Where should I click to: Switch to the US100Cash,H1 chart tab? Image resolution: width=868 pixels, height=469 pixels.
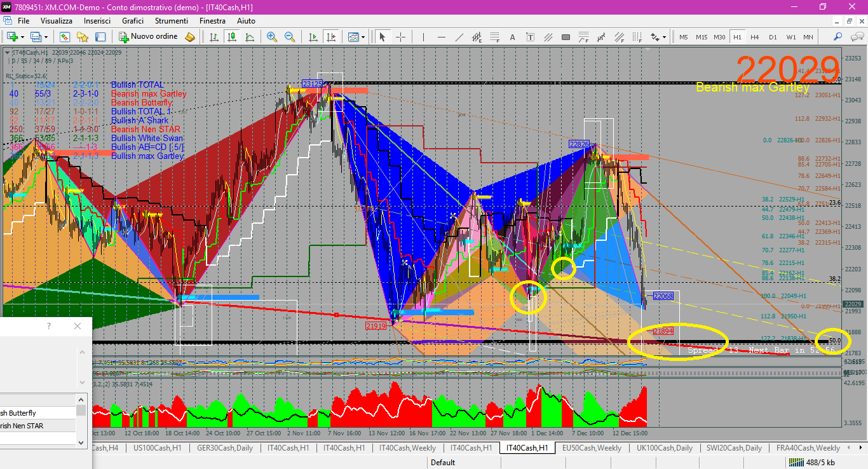click(157, 448)
